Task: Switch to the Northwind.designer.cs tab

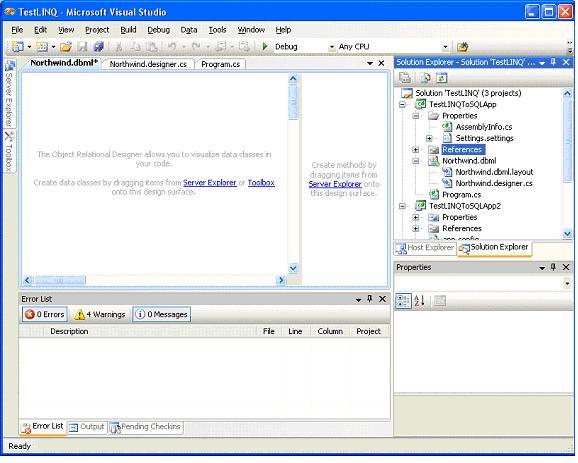Action: pyautogui.click(x=148, y=64)
